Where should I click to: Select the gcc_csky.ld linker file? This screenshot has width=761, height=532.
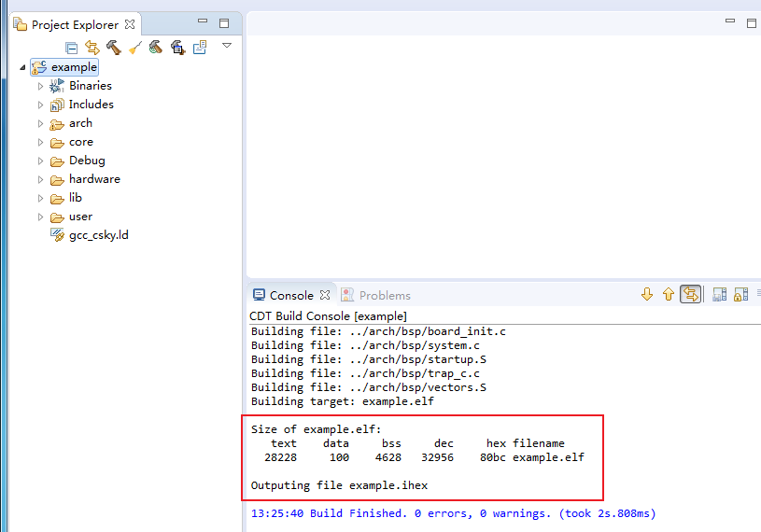99,235
